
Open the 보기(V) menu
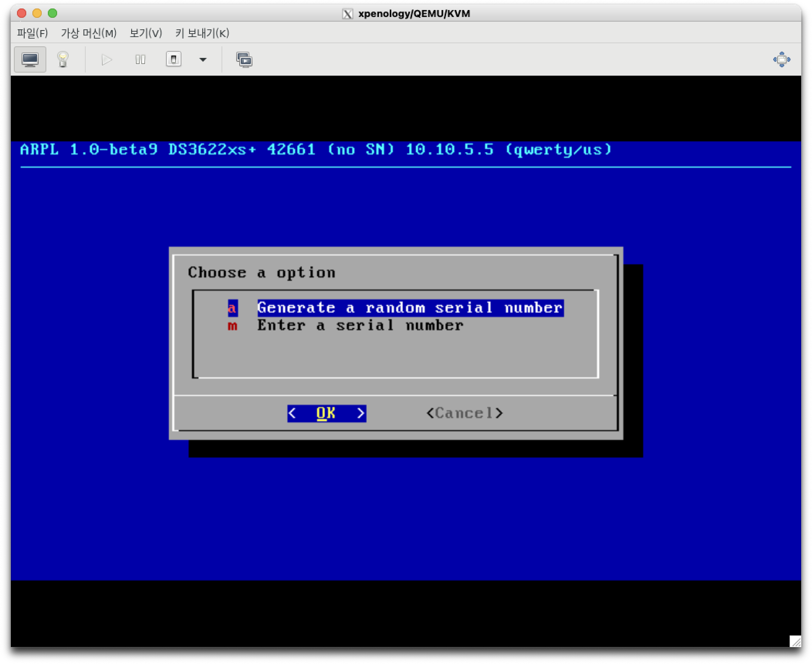146,33
